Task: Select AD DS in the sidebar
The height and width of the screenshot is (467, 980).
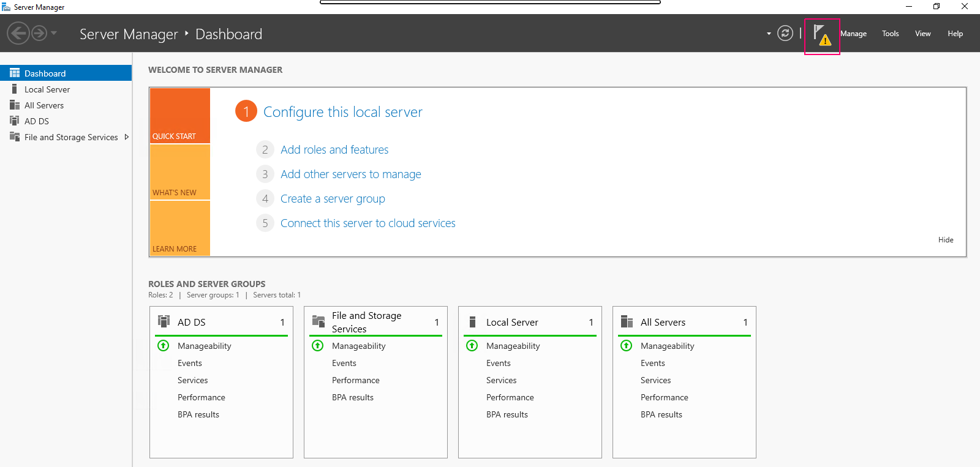Action: (x=66, y=121)
